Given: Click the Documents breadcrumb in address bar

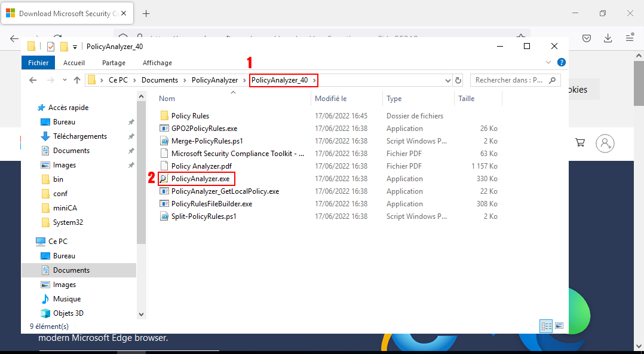Looking at the screenshot, I should (x=160, y=80).
